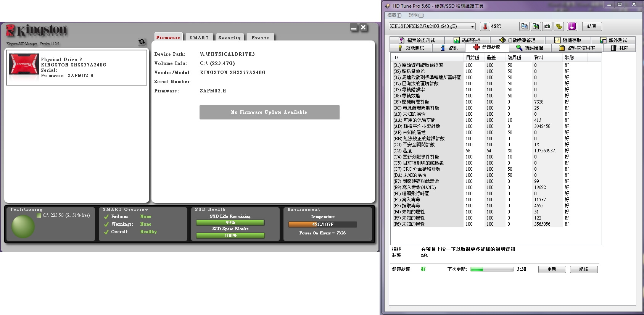Viewport: 644px width, 315px height.
Task: Open the SMART tab in Kingston
Action: point(199,38)
